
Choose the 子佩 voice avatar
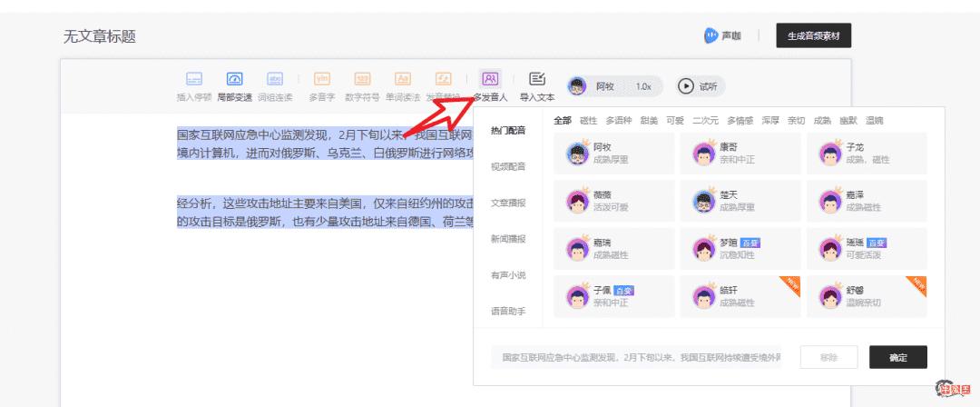click(x=578, y=296)
